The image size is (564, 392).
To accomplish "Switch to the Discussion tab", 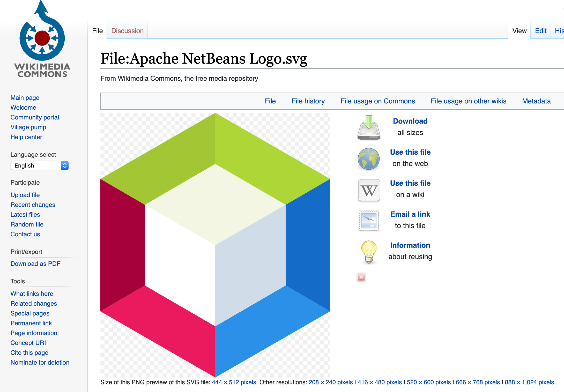I will 127,31.
